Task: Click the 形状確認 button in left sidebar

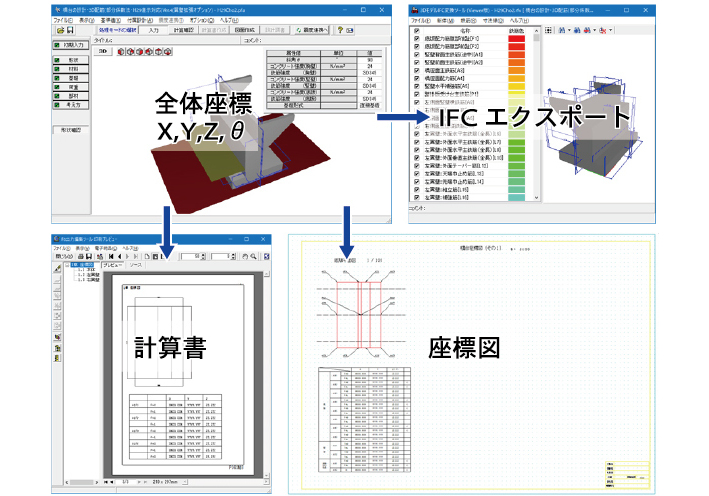Action: tap(71, 130)
